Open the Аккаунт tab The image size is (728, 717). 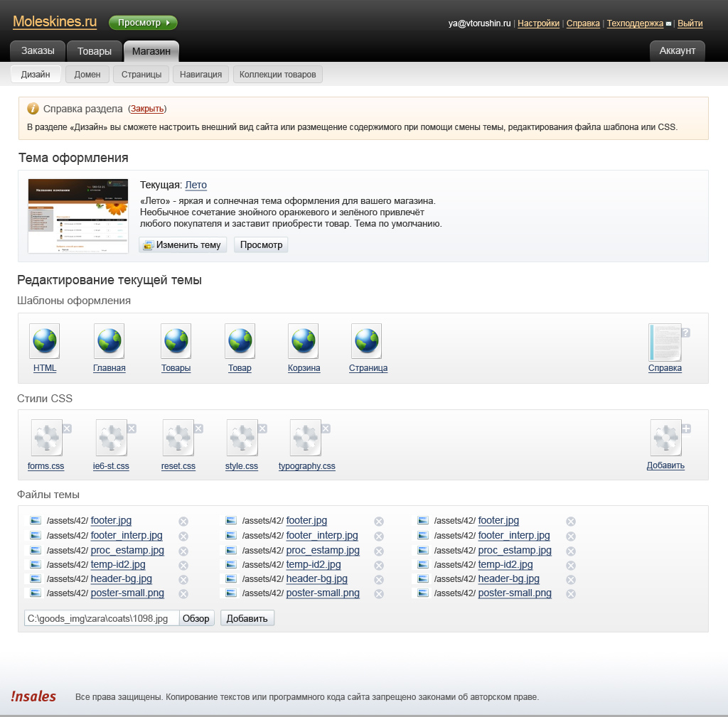click(x=678, y=50)
